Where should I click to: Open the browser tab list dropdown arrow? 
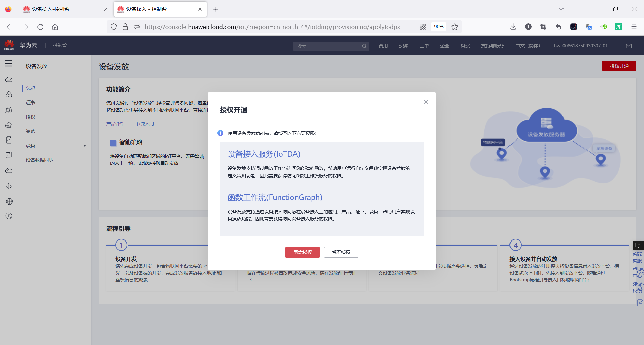(561, 9)
